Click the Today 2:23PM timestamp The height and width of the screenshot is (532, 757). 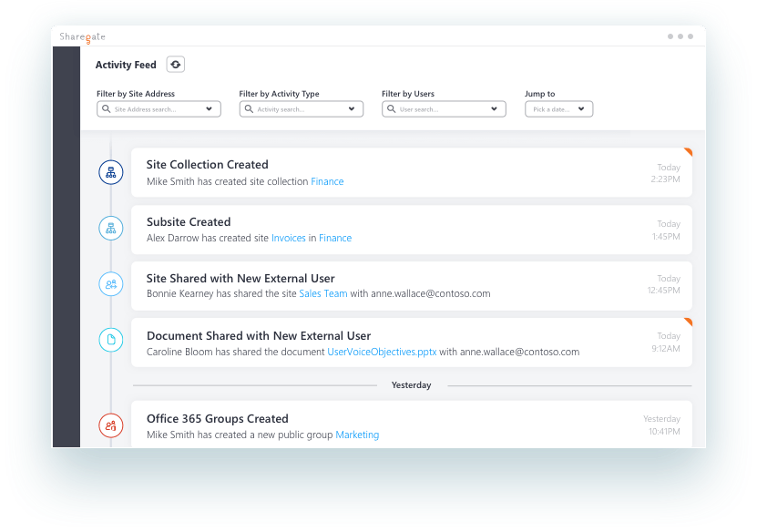pyautogui.click(x=666, y=173)
